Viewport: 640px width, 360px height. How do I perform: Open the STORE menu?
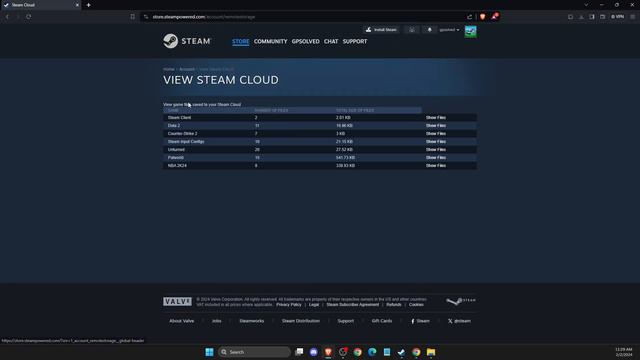pos(240,41)
